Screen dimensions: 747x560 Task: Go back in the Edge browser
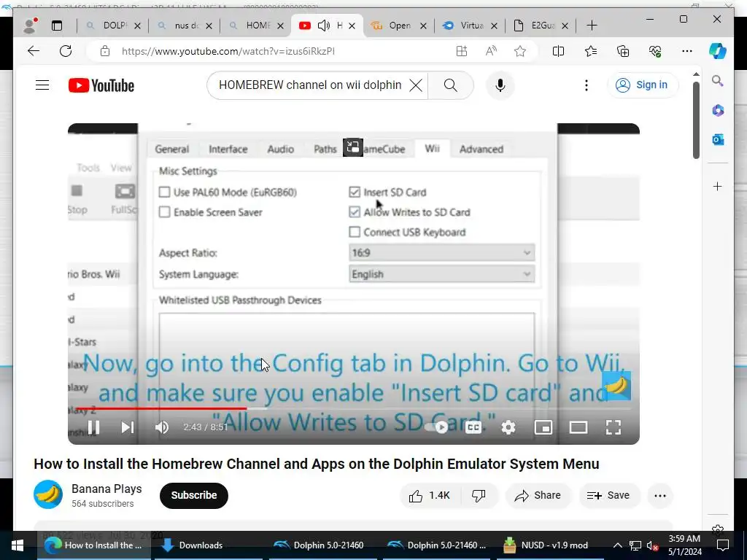point(34,51)
